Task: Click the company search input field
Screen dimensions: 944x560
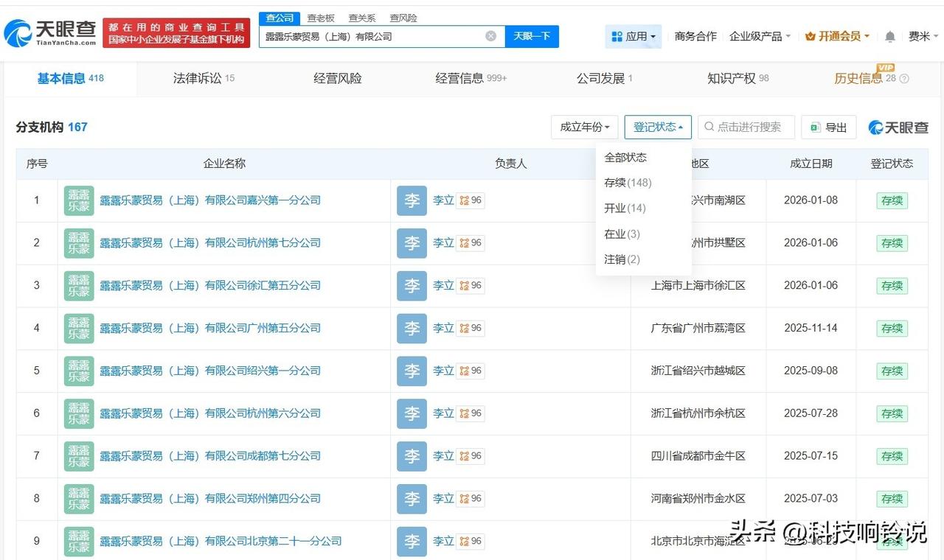Action: pyautogui.click(x=369, y=35)
